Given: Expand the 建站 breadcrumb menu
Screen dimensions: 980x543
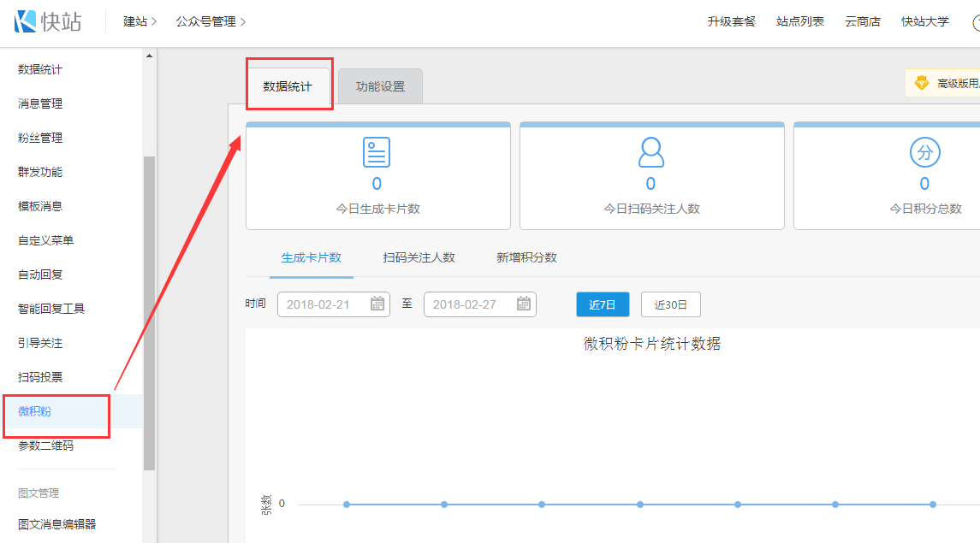Looking at the screenshot, I should [140, 21].
